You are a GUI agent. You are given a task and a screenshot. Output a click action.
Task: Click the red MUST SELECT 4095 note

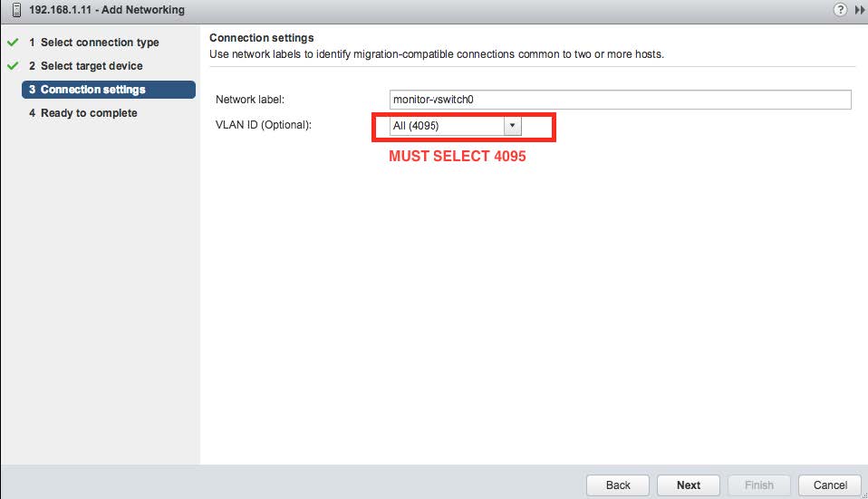457,156
